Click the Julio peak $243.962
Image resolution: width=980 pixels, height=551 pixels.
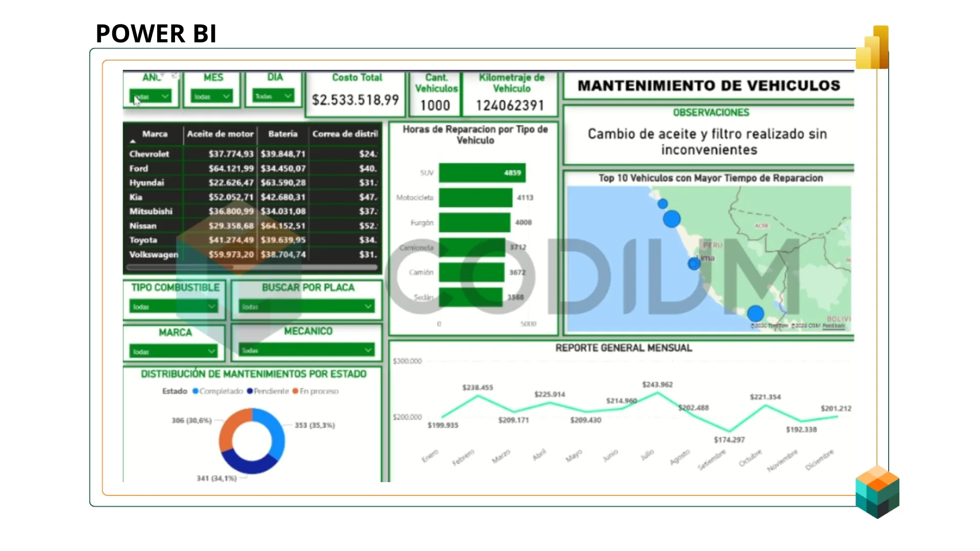[657, 393]
